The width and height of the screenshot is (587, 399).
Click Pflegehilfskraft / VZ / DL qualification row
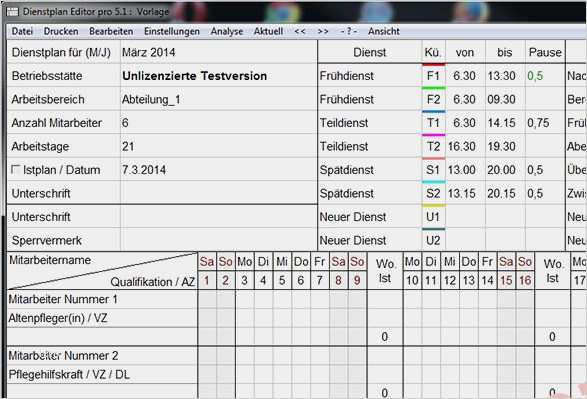102,374
